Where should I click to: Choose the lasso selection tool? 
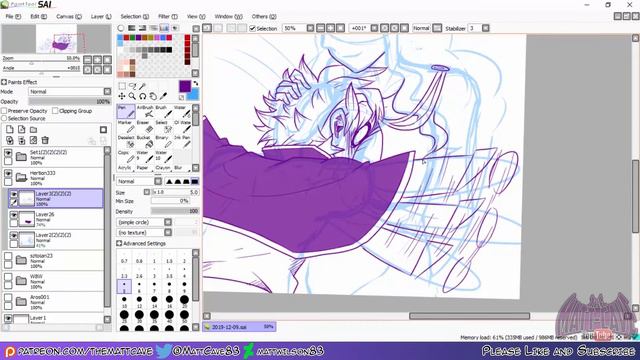click(132, 86)
